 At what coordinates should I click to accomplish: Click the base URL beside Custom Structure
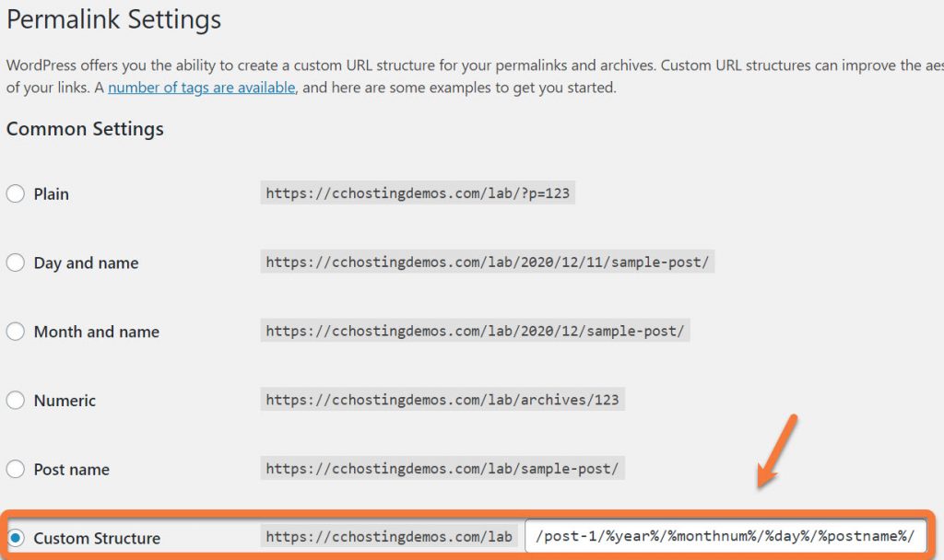pos(388,538)
